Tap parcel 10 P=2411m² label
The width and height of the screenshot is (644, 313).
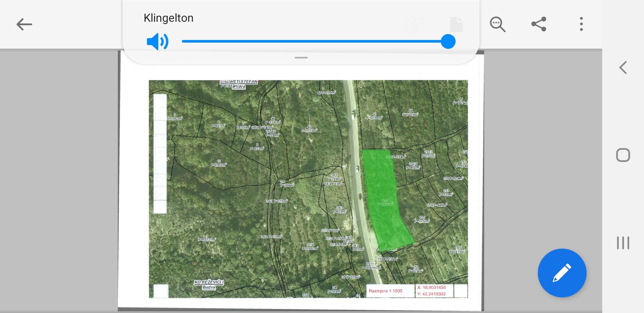coord(218,163)
